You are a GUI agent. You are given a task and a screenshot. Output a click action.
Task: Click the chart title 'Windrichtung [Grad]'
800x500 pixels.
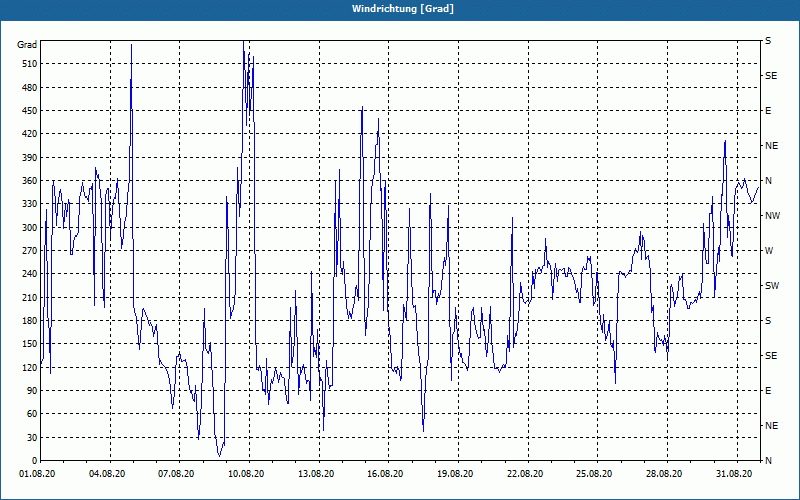pos(403,9)
